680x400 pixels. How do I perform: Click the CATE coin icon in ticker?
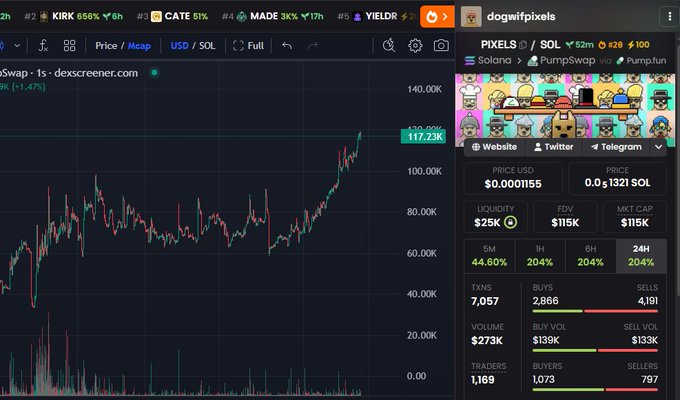pos(156,16)
